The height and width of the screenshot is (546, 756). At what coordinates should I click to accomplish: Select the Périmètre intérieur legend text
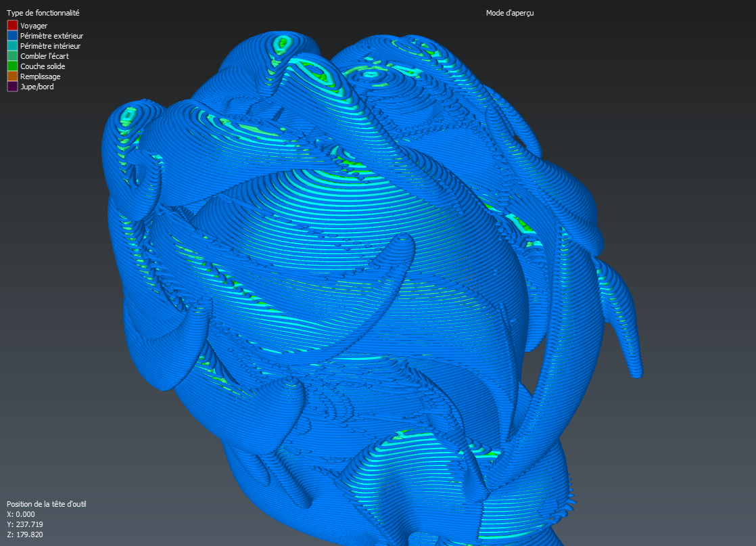[51, 46]
